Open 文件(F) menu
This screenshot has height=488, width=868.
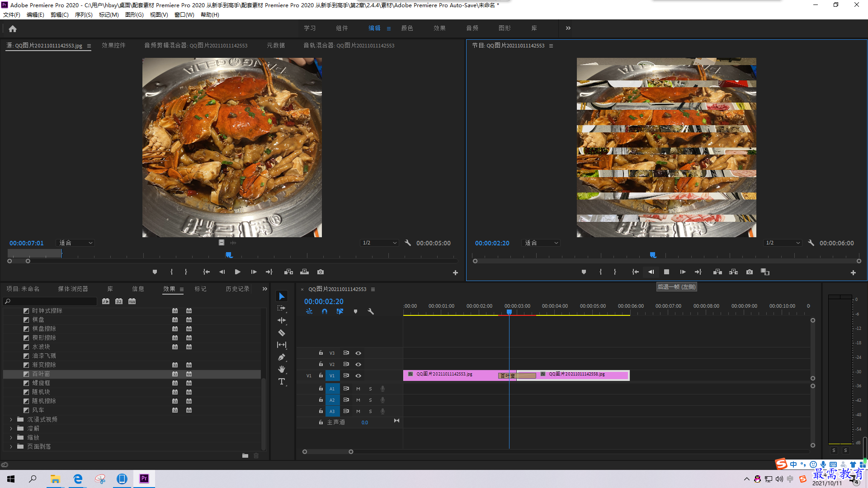12,15
